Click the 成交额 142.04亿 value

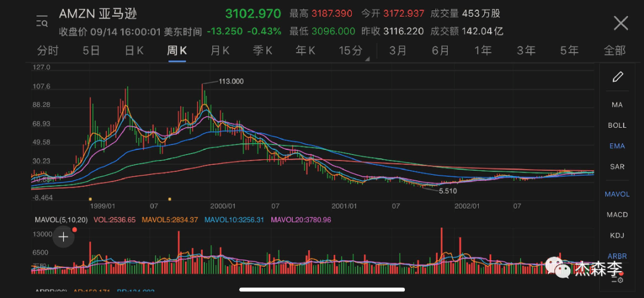pyautogui.click(x=466, y=31)
